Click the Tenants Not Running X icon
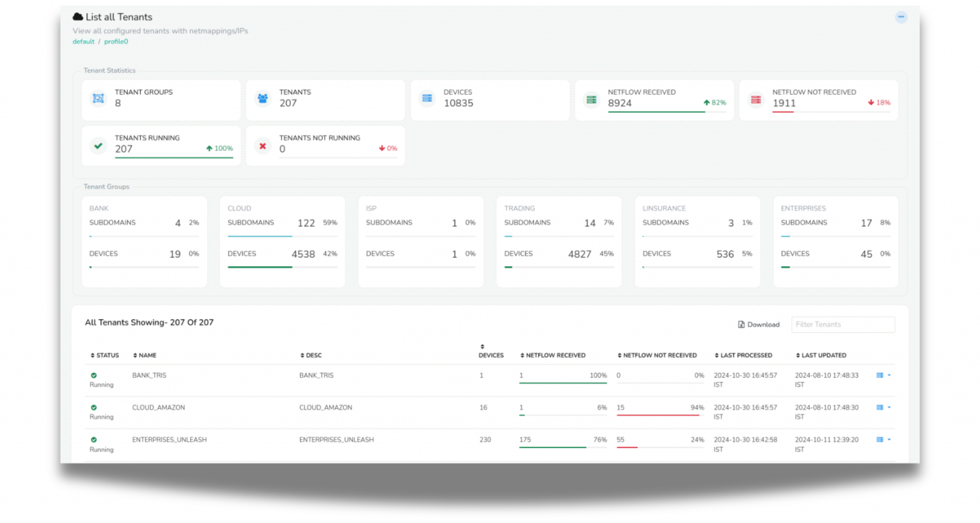This screenshot has height=523, width=980. [263, 146]
